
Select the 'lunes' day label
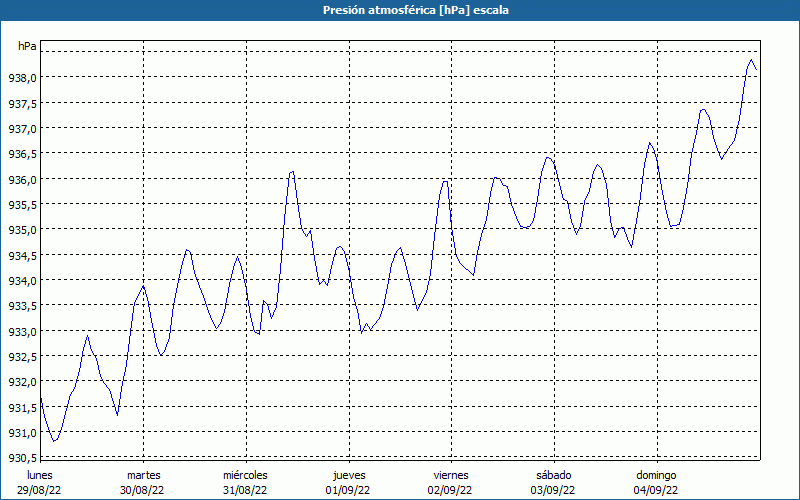click(40, 475)
